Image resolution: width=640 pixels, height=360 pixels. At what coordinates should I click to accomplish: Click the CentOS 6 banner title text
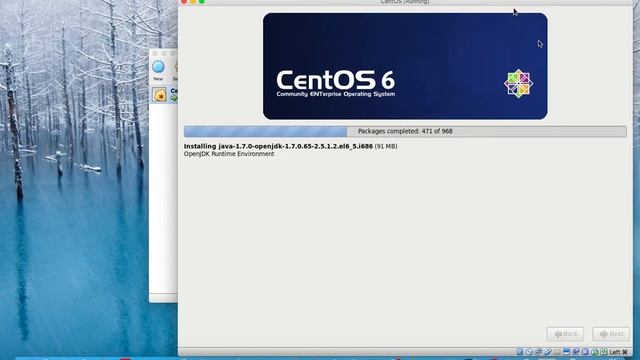point(336,80)
